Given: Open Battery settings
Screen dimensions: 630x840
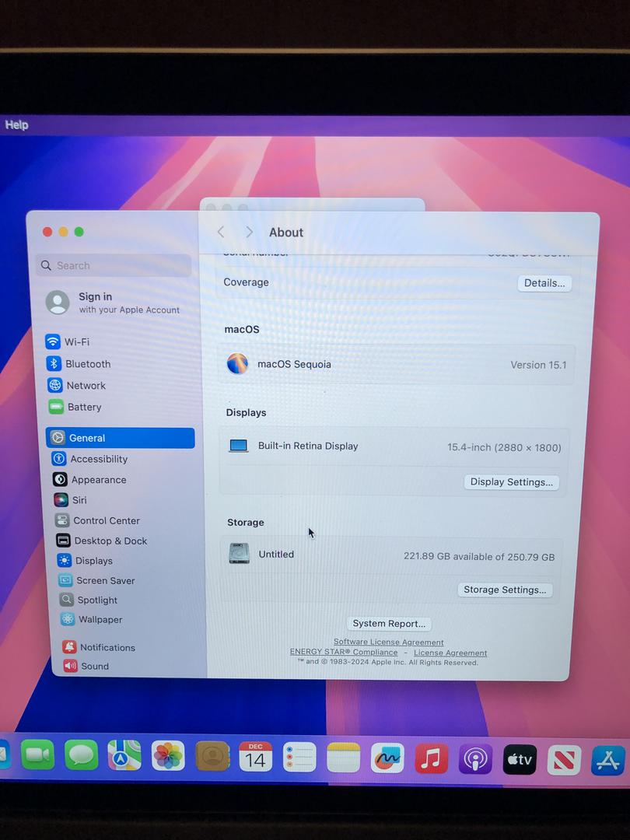Looking at the screenshot, I should [x=75, y=407].
